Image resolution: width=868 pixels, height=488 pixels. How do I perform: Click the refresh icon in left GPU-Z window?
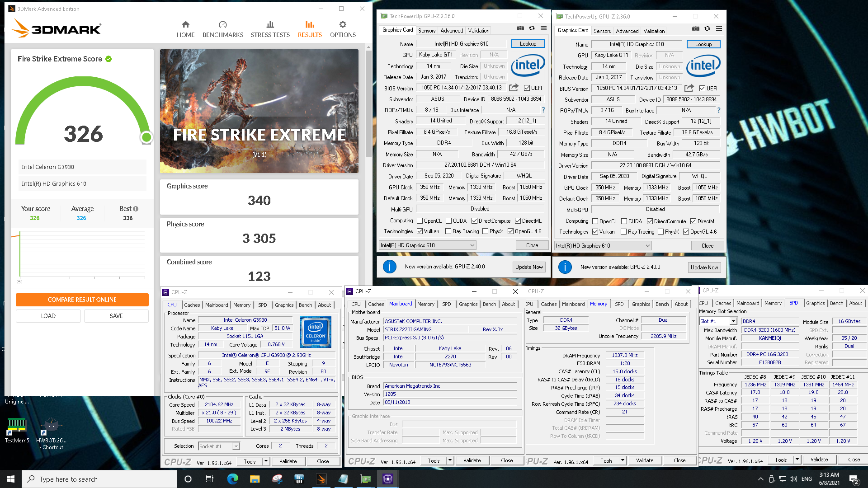pyautogui.click(x=532, y=28)
